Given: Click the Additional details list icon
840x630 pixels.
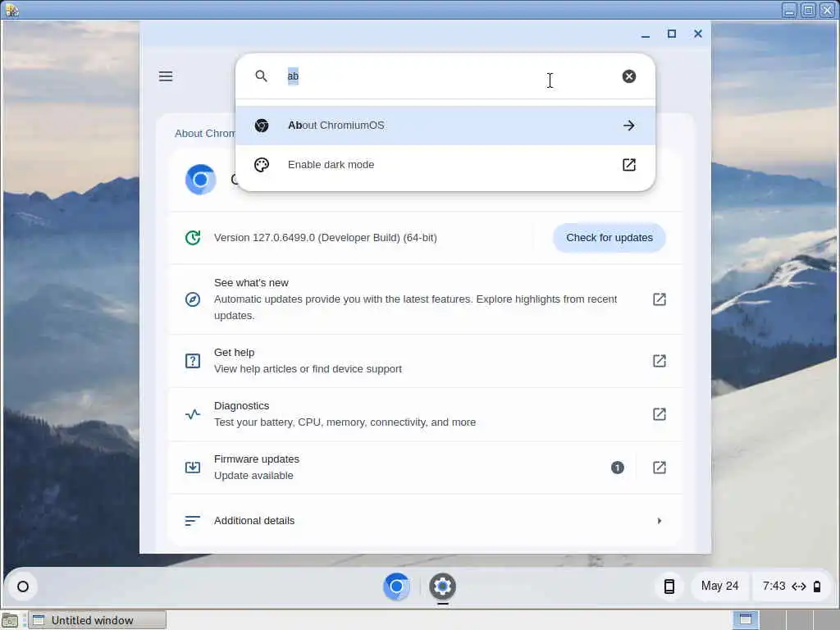Looking at the screenshot, I should click(192, 521).
